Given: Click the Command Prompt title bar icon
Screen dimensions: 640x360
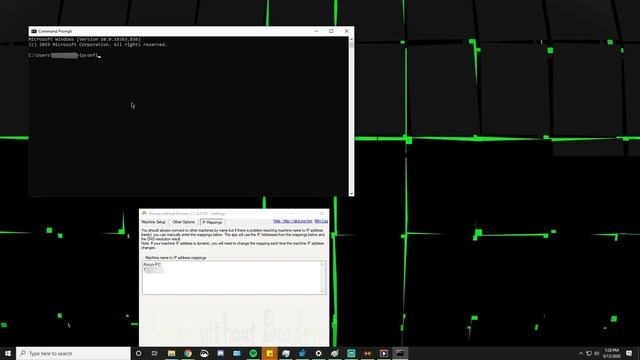Looking at the screenshot, I should pyautogui.click(x=34, y=31).
